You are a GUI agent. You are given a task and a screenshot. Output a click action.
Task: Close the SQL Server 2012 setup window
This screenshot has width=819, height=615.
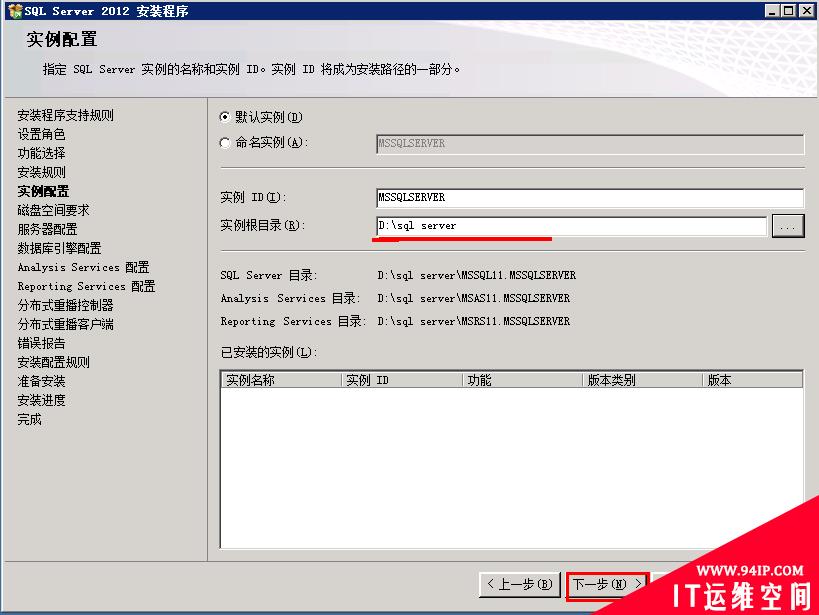click(x=806, y=10)
